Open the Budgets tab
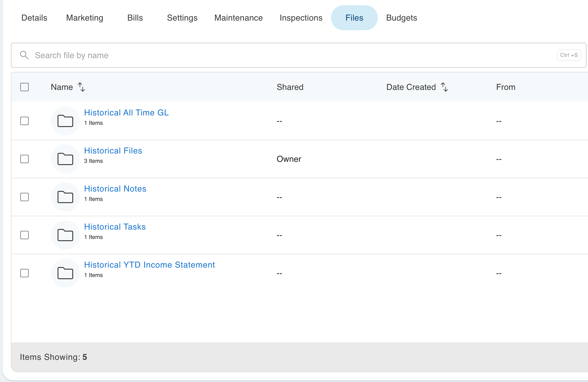The image size is (588, 382). (x=402, y=18)
